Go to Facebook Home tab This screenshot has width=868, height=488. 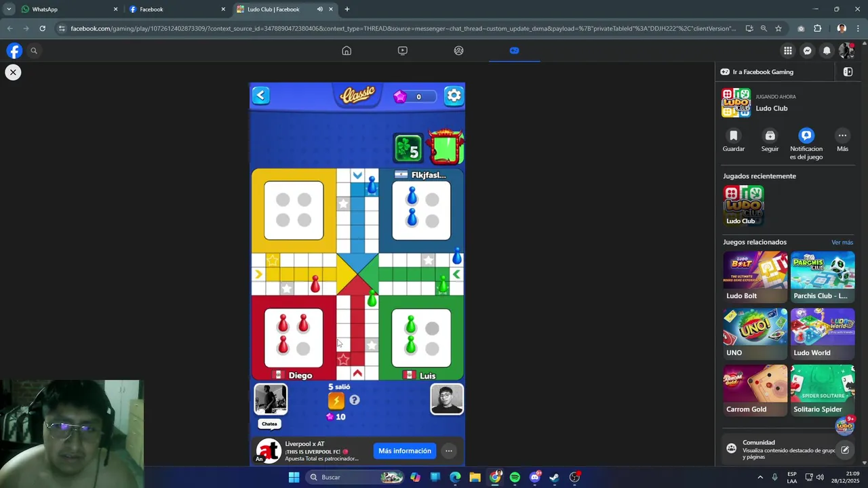[347, 50]
